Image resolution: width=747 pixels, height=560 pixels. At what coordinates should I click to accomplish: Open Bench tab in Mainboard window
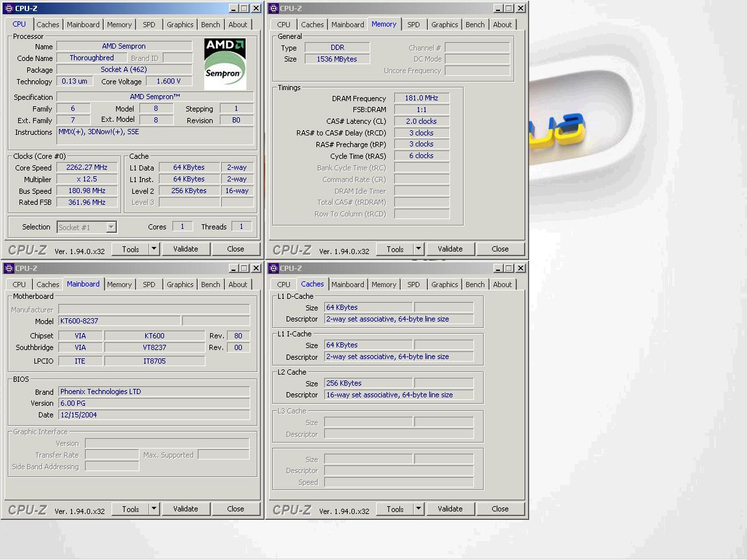(x=211, y=285)
